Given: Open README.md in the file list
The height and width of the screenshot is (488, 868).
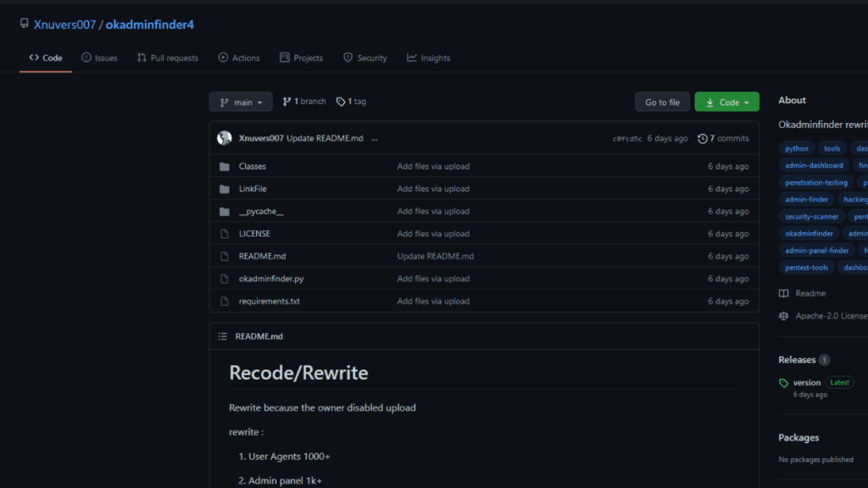Looking at the screenshot, I should 262,256.
